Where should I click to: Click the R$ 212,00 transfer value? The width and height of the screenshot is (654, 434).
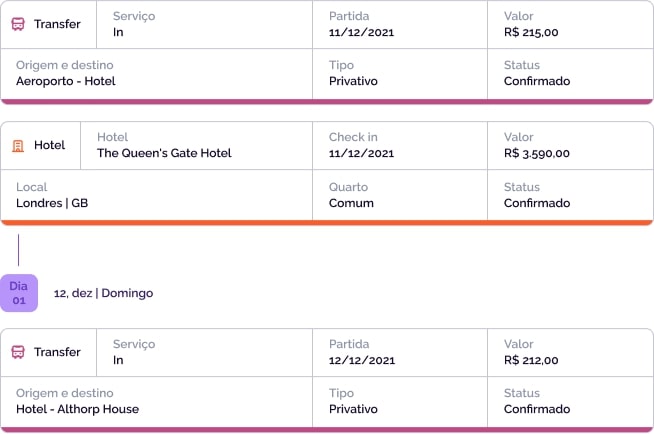pyautogui.click(x=531, y=360)
